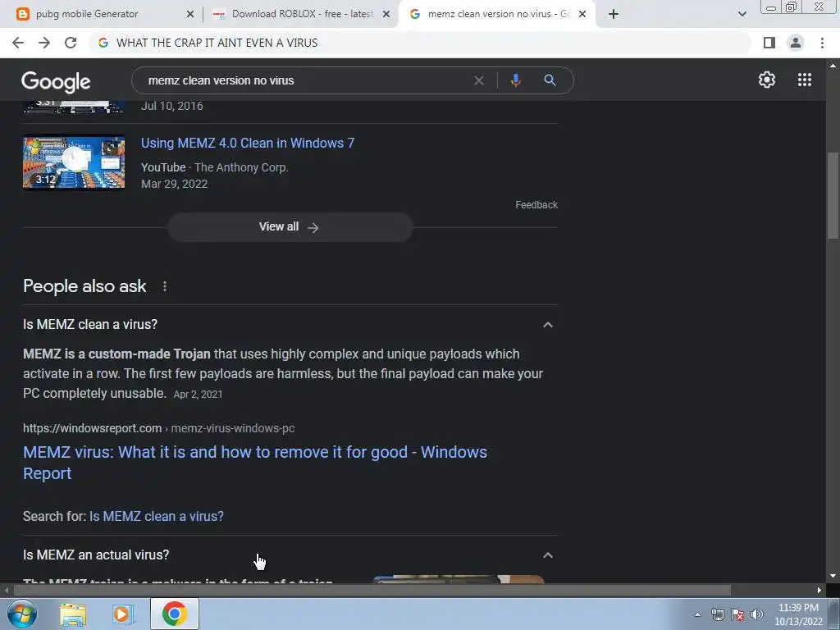
Task: Go to Google homepage via logo
Action: [x=56, y=81]
